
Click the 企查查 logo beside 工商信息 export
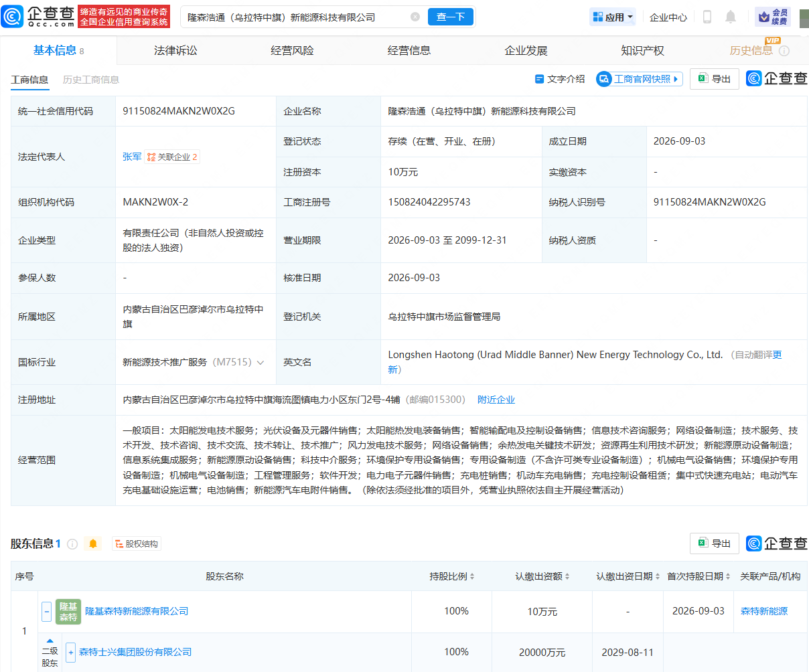tap(777, 78)
